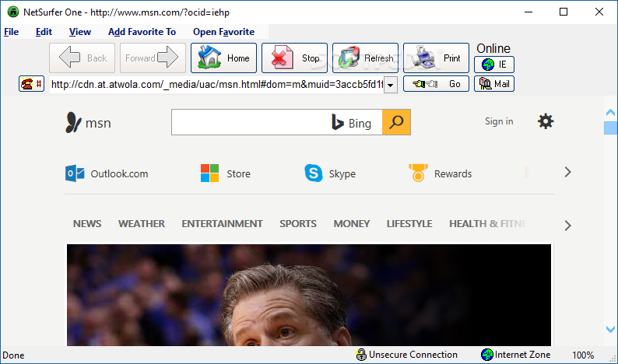Minimize the NetSurfer One window
618x364 pixels.
point(528,12)
